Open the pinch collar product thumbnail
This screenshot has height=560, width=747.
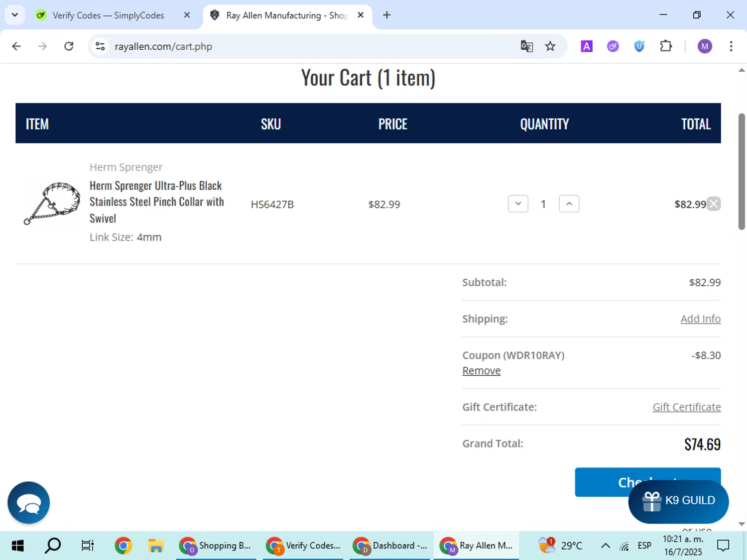click(x=52, y=204)
